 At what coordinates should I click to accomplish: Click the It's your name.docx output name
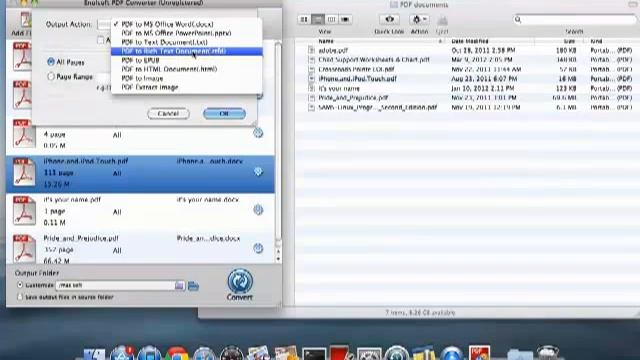point(208,200)
